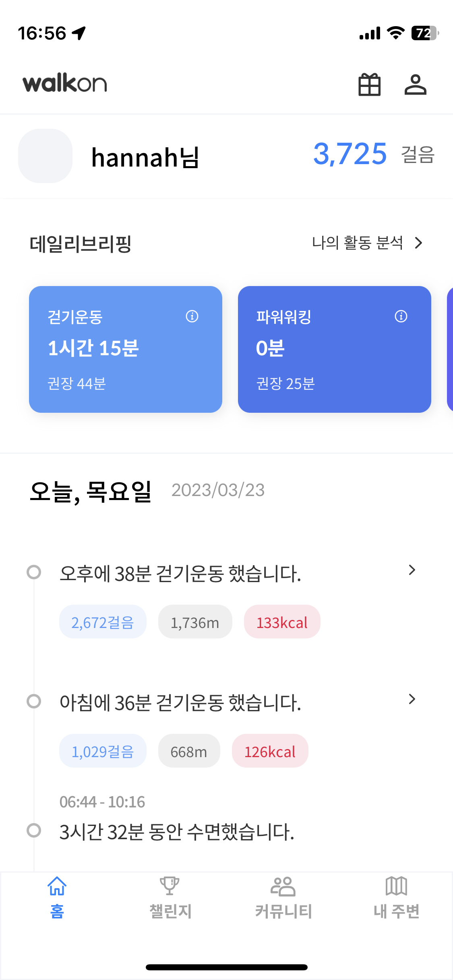Select the 133kcal calorie badge
Screen dimensions: 453x980
tap(282, 622)
